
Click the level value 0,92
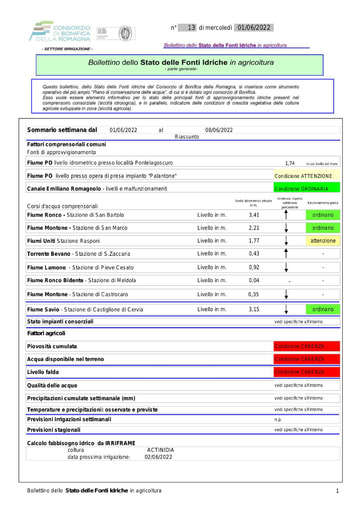tap(254, 267)
